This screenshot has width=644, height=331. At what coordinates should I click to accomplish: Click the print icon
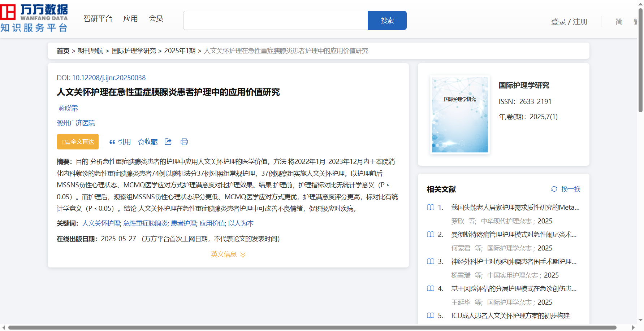184,142
